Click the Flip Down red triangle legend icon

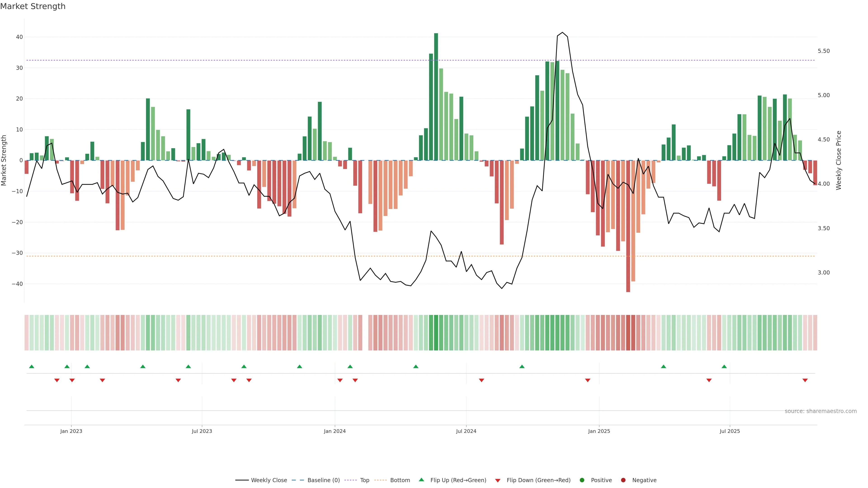pos(498,481)
